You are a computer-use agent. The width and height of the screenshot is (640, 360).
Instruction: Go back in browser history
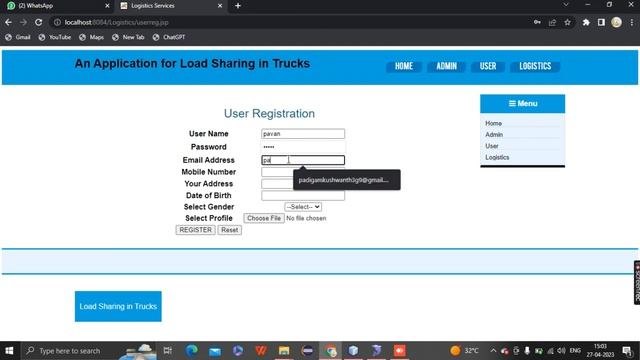point(9,22)
